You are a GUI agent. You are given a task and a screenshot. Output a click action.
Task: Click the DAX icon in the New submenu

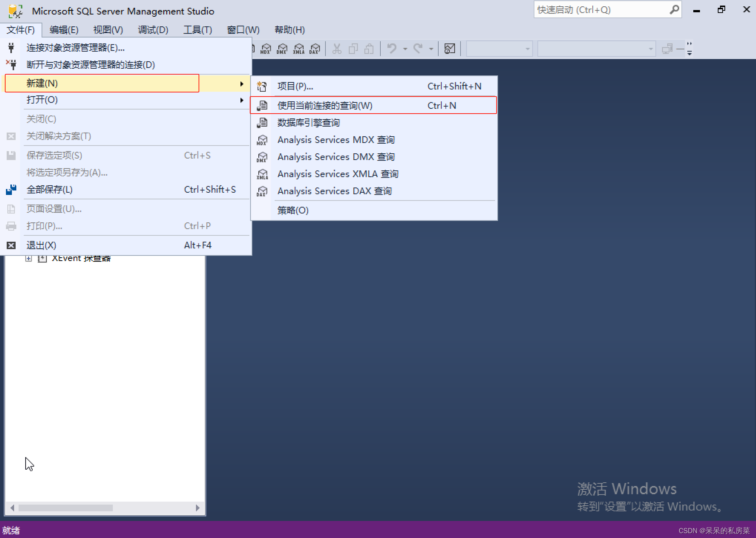(262, 191)
